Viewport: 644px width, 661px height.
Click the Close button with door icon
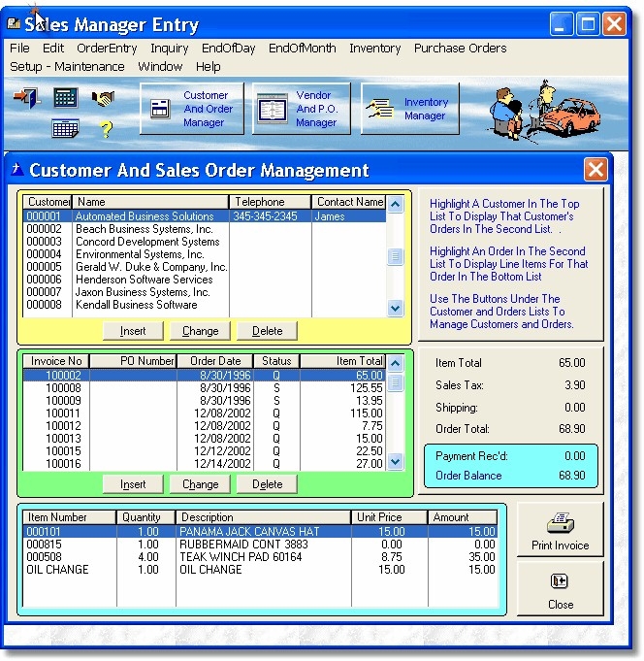coord(561,589)
